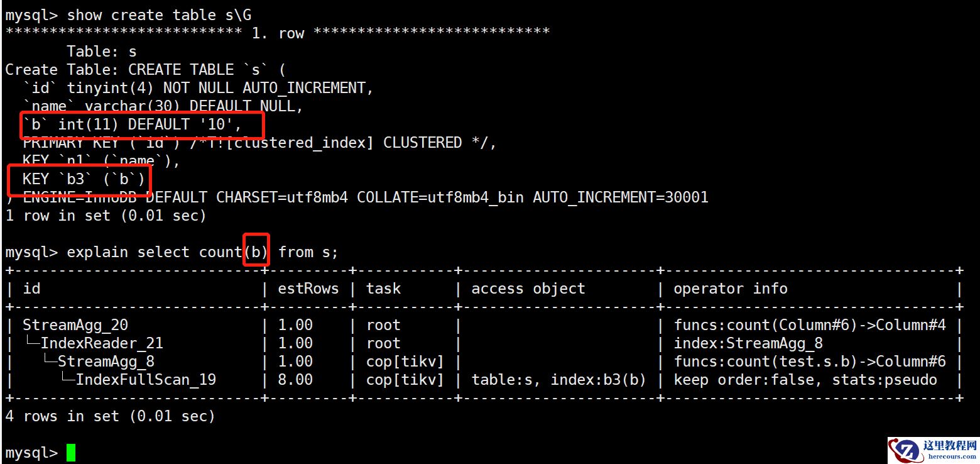Click the '4 rows in set' result line
This screenshot has width=980, height=464.
[110, 416]
